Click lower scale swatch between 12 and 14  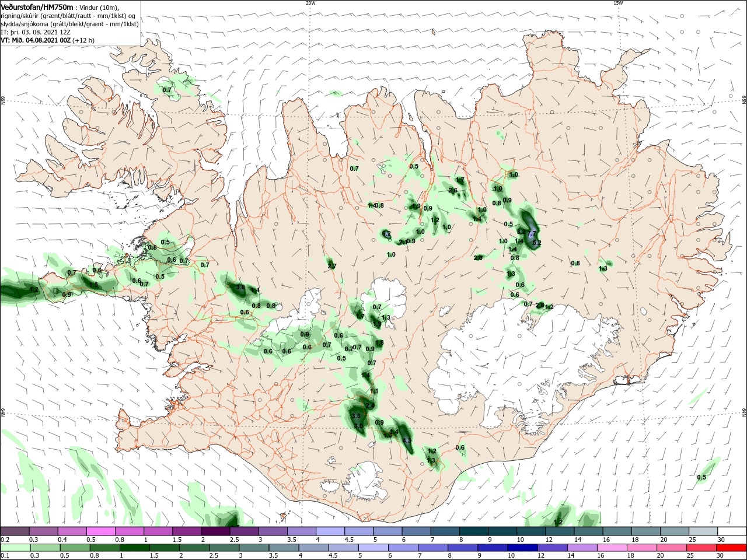[x=553, y=548]
